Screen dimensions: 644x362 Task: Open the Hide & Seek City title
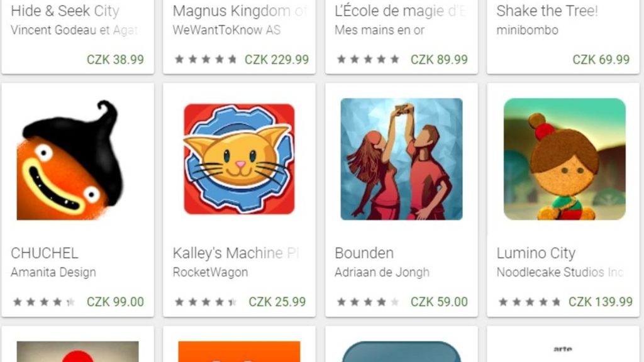click(65, 11)
